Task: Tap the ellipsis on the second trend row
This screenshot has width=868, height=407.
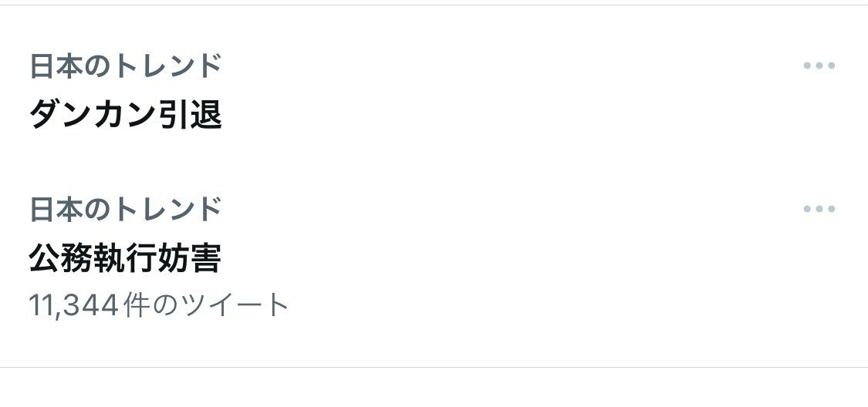Action: (819, 209)
